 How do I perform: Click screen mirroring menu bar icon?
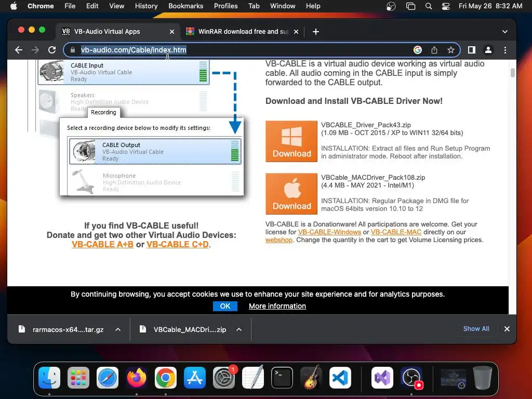pos(410,6)
